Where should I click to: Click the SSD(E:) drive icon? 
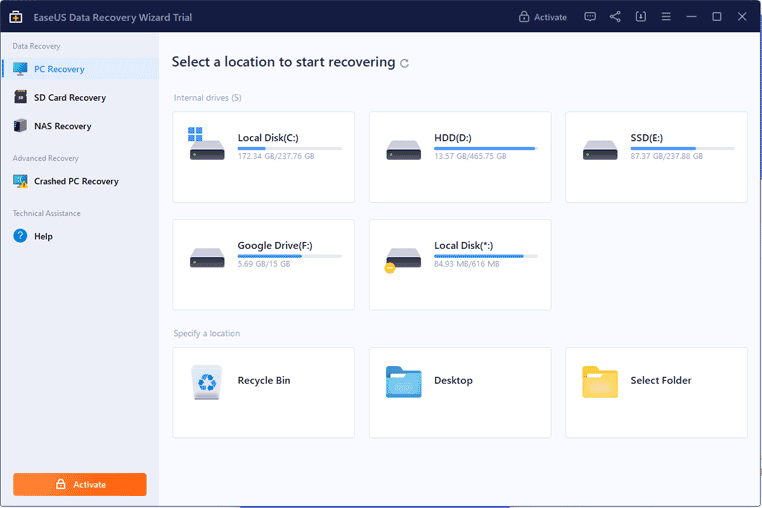600,150
